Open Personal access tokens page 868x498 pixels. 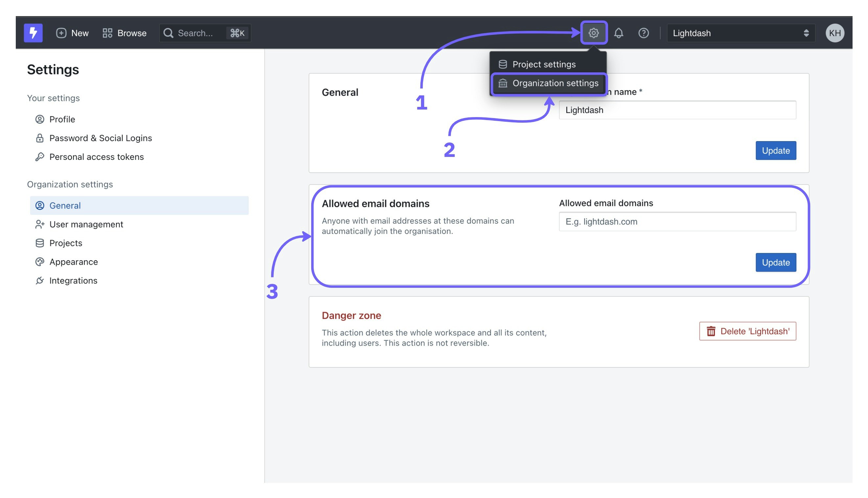coord(96,157)
